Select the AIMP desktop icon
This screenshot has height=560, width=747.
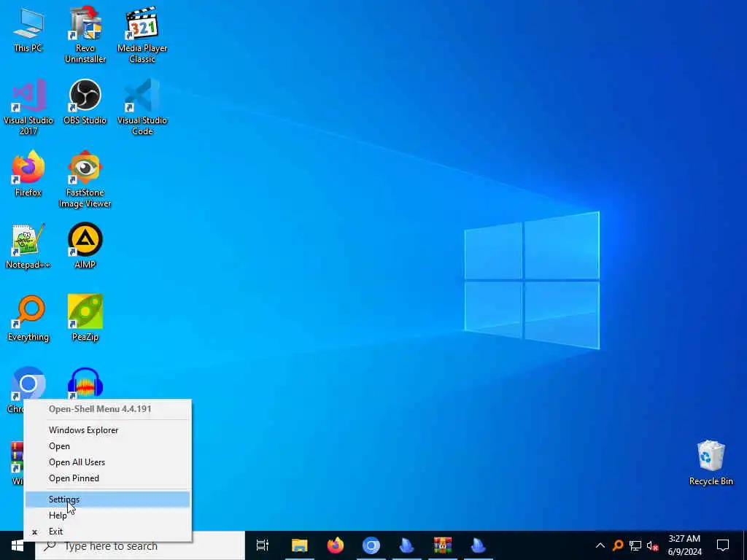(85, 246)
